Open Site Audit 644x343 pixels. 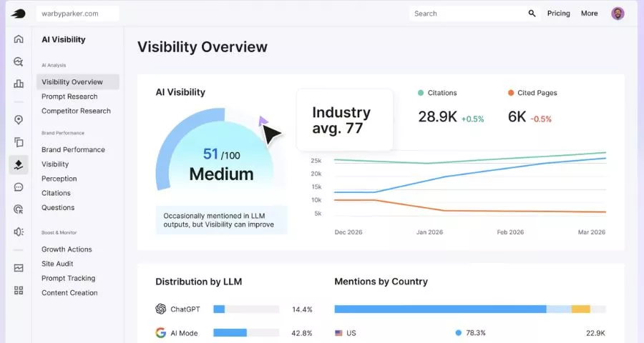[57, 264]
